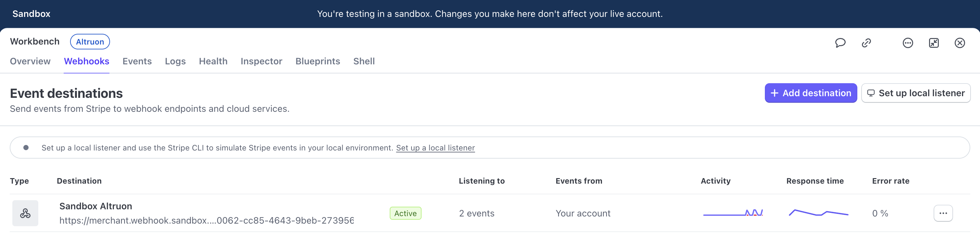
Task: Open the row actions ellipsis for Sandbox Altruon
Action: pos(943,213)
